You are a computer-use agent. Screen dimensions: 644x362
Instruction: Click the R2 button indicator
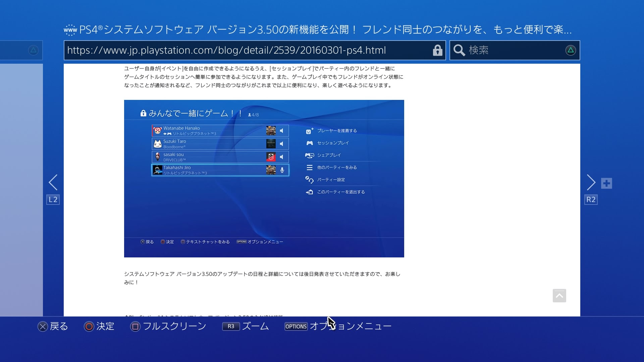click(591, 199)
